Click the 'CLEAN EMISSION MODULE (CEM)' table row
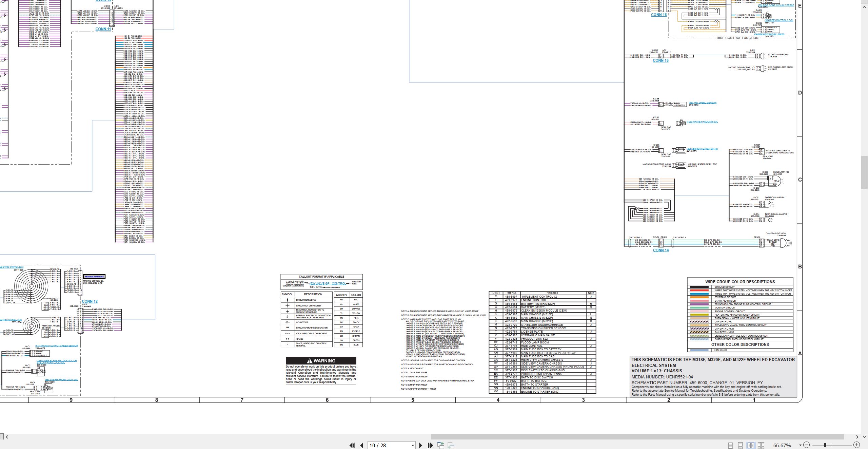Image resolution: width=868 pixels, height=449 pixels. coord(542,311)
